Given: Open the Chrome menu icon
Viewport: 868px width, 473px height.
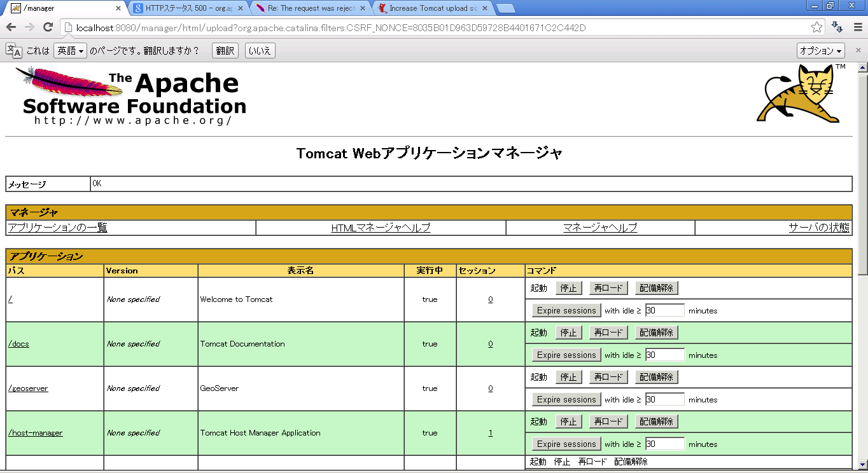Looking at the screenshot, I should [x=856, y=27].
